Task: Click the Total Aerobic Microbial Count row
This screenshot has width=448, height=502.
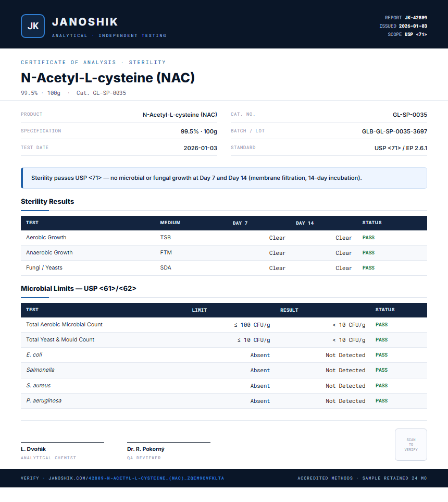Action: tap(224, 325)
